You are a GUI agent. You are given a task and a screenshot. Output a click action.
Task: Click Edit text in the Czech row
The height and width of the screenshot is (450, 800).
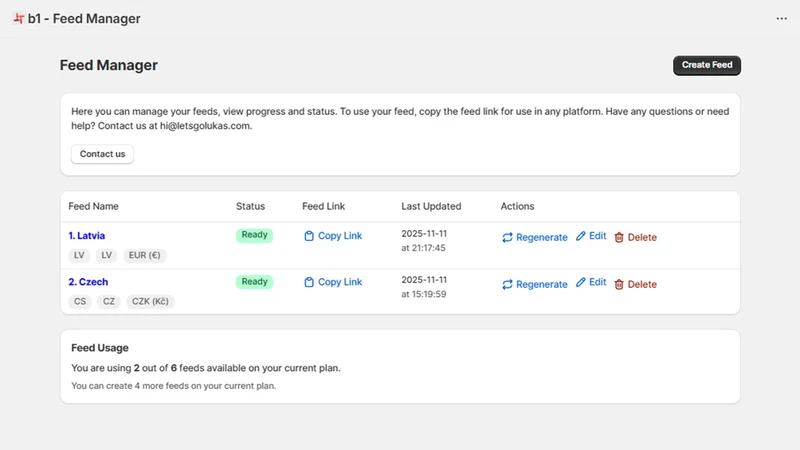pos(597,282)
